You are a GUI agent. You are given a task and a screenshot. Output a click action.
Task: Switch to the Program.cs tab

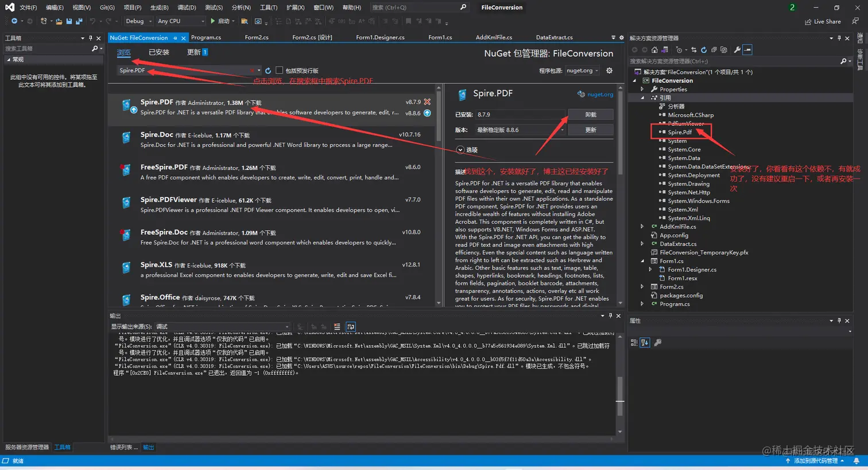206,37
